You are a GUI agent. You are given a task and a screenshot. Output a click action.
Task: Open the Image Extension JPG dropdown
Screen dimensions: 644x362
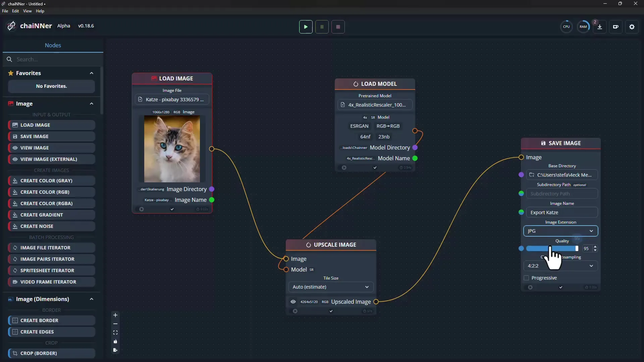pos(561,231)
